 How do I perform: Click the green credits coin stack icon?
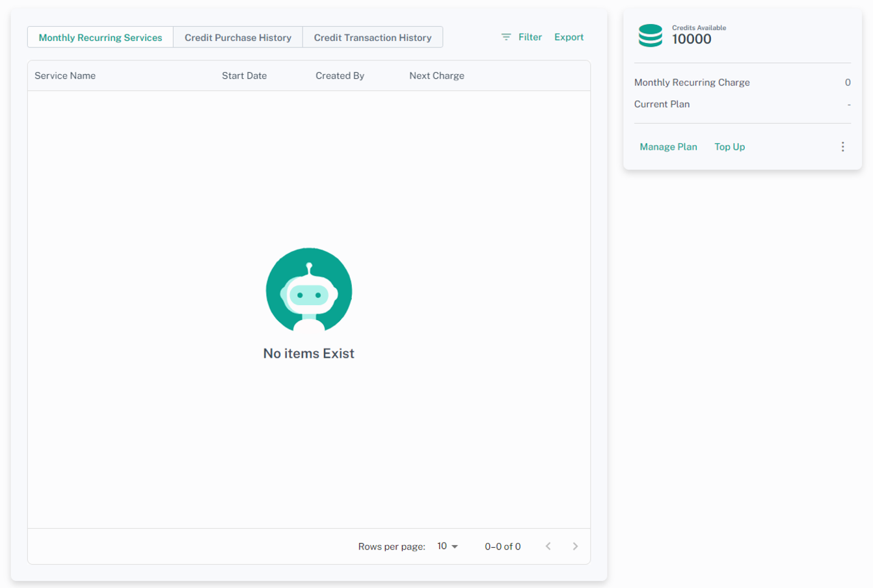pos(650,35)
